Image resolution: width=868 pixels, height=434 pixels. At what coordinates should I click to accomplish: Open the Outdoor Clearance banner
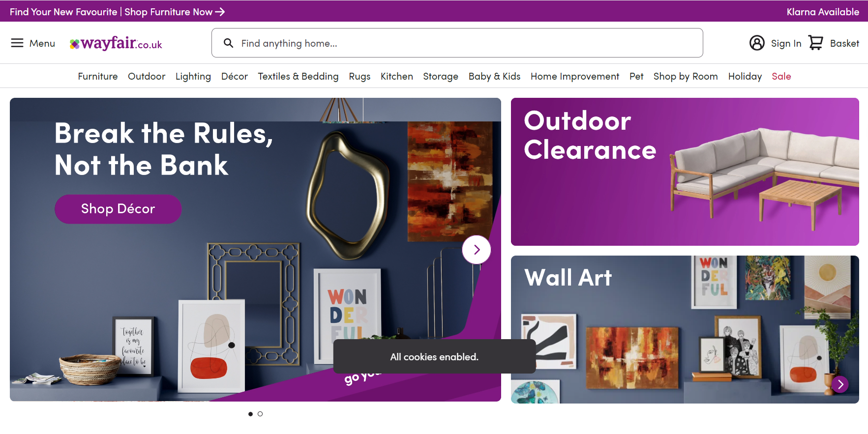tap(685, 172)
